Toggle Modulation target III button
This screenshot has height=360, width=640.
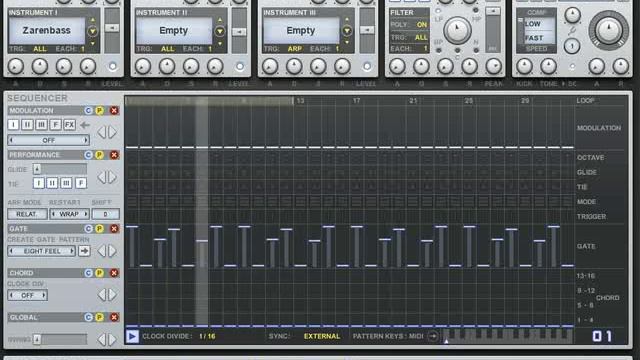(41, 124)
